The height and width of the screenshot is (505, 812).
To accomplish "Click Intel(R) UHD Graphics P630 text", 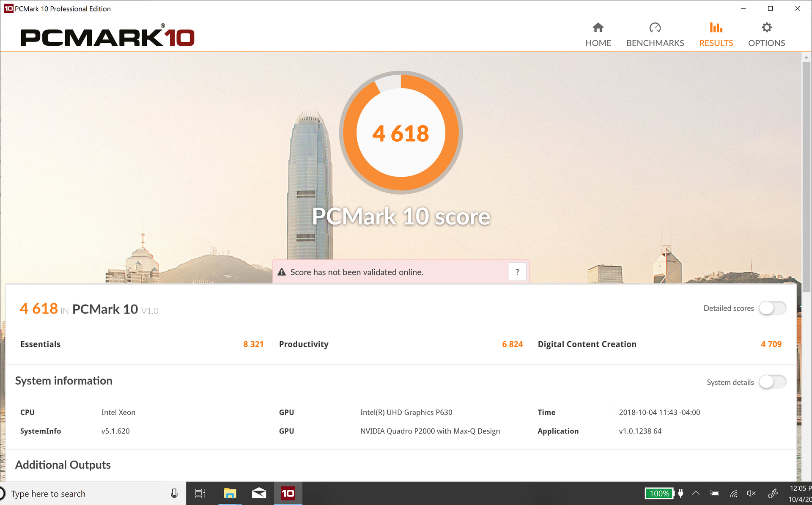I will click(406, 412).
